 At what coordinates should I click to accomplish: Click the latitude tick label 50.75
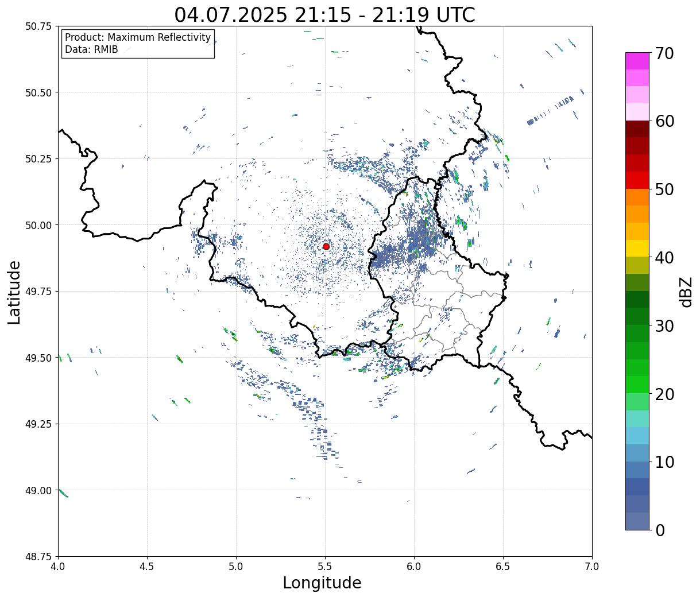38,26
